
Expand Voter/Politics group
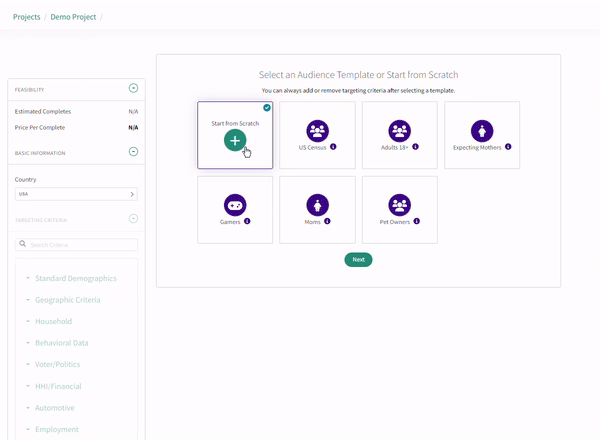click(x=57, y=364)
